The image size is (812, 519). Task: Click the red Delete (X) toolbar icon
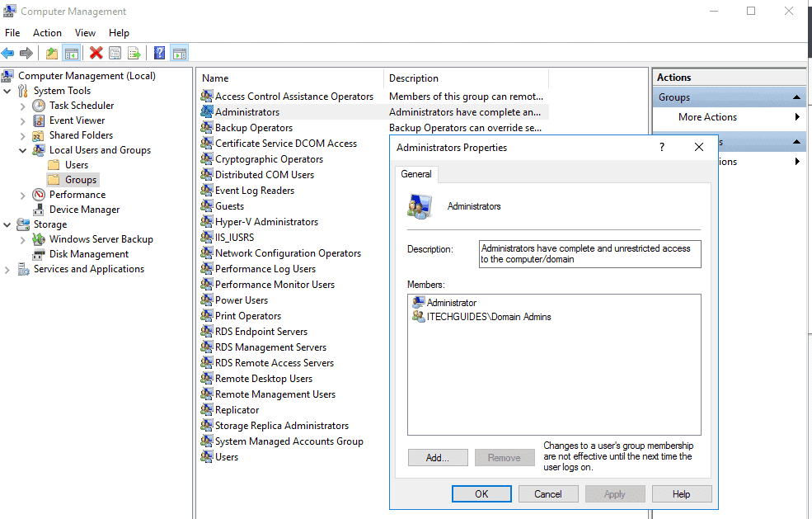(x=94, y=52)
